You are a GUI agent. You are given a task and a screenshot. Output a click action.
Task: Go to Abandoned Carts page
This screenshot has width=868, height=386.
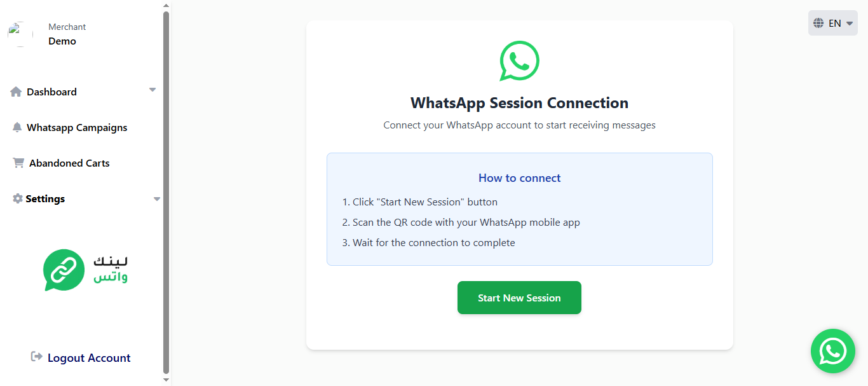[x=69, y=163]
